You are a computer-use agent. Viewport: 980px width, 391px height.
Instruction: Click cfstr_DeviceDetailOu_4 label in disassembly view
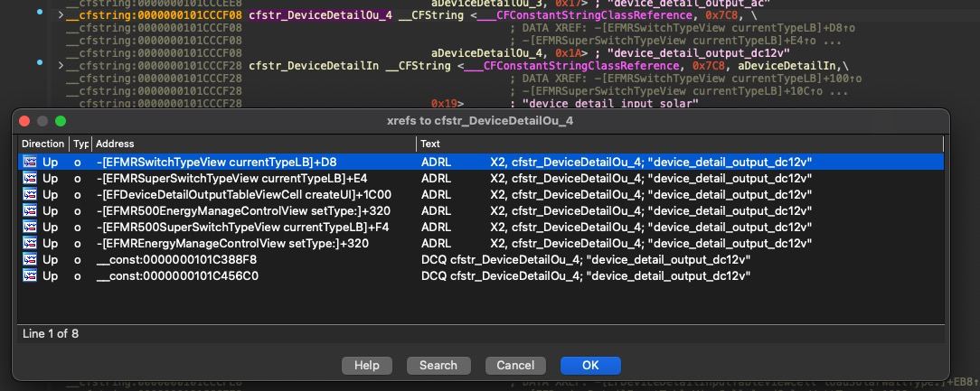point(320,15)
